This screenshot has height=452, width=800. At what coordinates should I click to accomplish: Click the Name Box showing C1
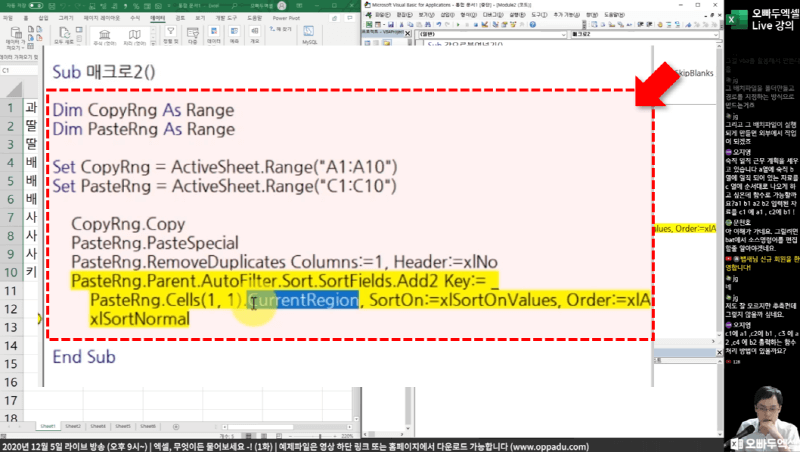18,71
